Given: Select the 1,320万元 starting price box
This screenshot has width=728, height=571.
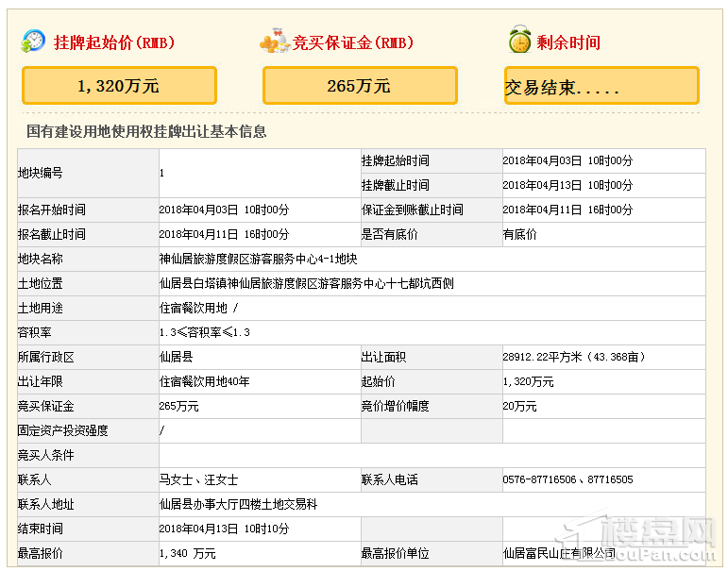Looking at the screenshot, I should (x=119, y=86).
